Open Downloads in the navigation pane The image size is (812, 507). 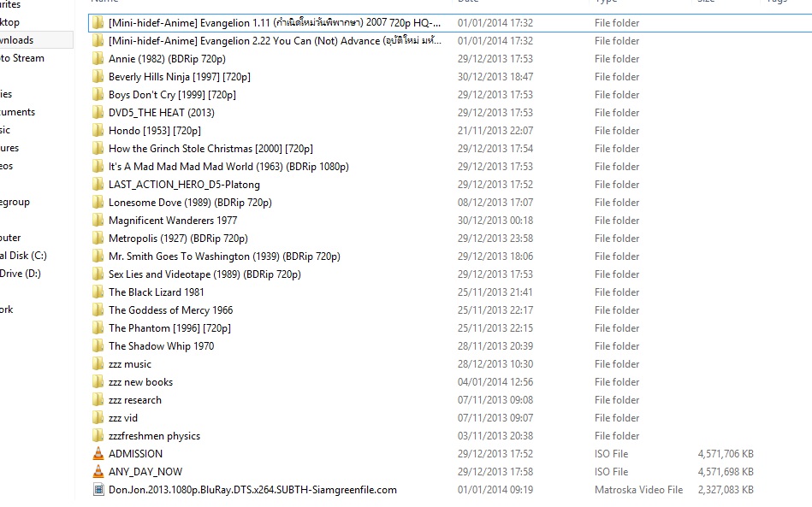pyautogui.click(x=16, y=40)
